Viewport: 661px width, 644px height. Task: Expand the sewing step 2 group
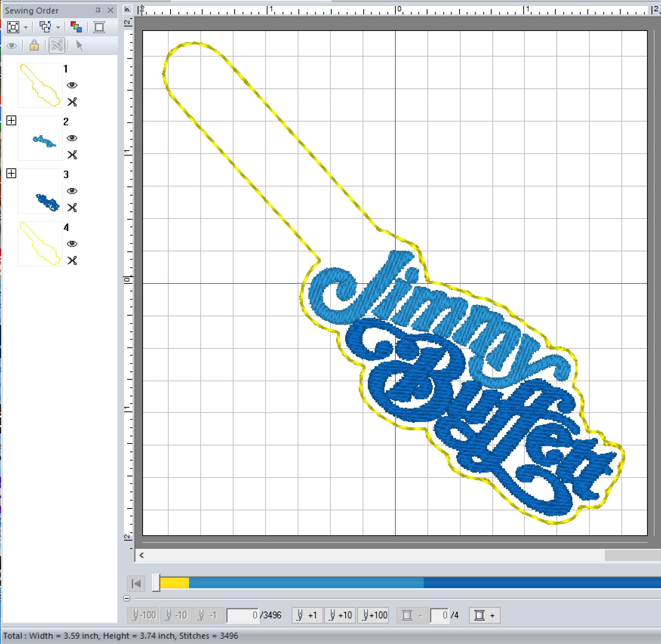point(11,120)
